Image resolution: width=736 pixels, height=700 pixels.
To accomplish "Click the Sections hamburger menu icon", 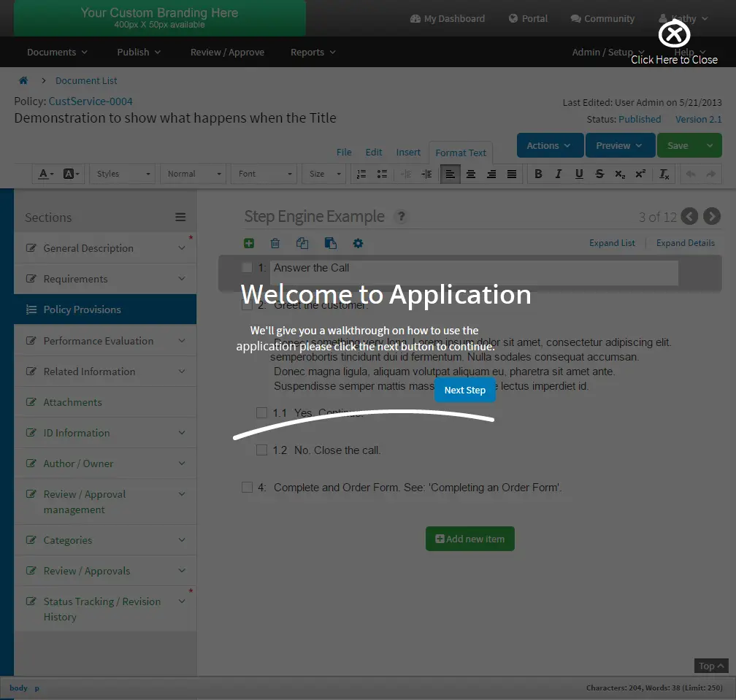I will [x=180, y=218].
